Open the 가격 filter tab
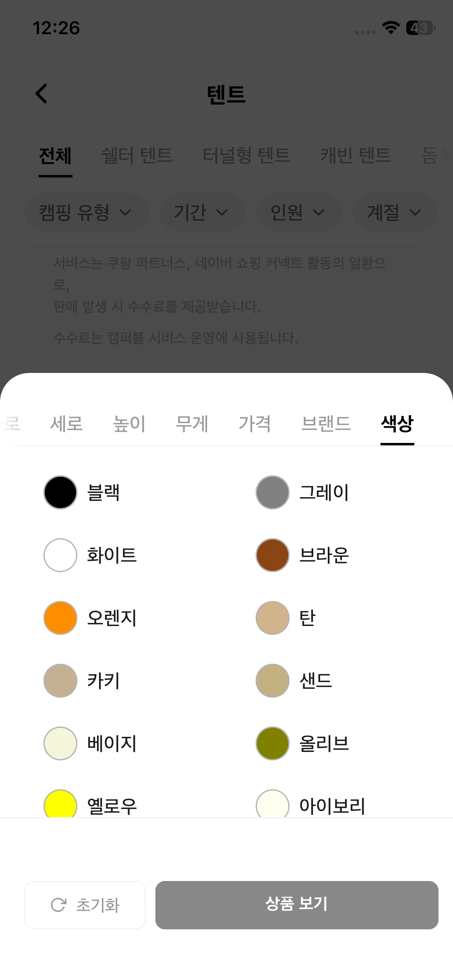This screenshot has height=980, width=453. (x=254, y=424)
